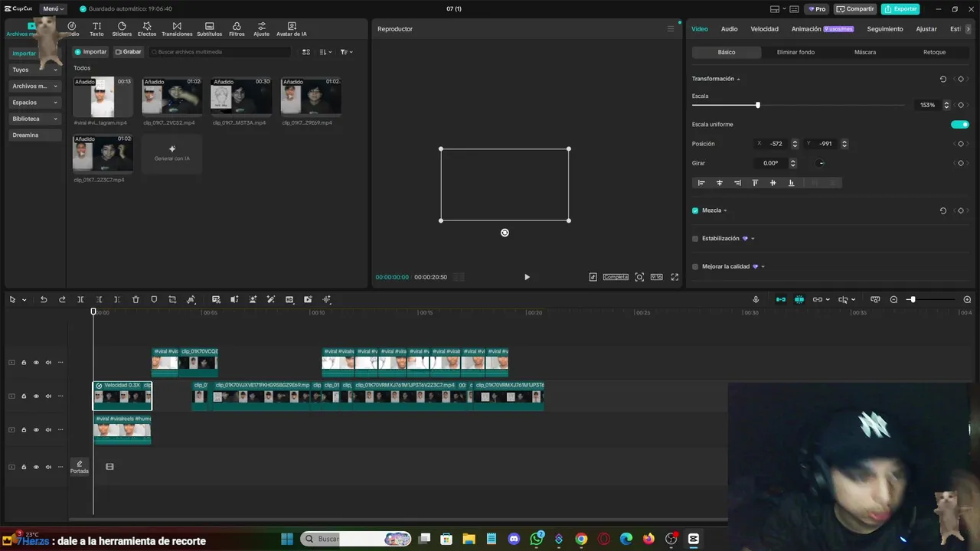Screen dimensions: 980x551
Task: Open the Máscara sub-tab
Action: click(865, 52)
